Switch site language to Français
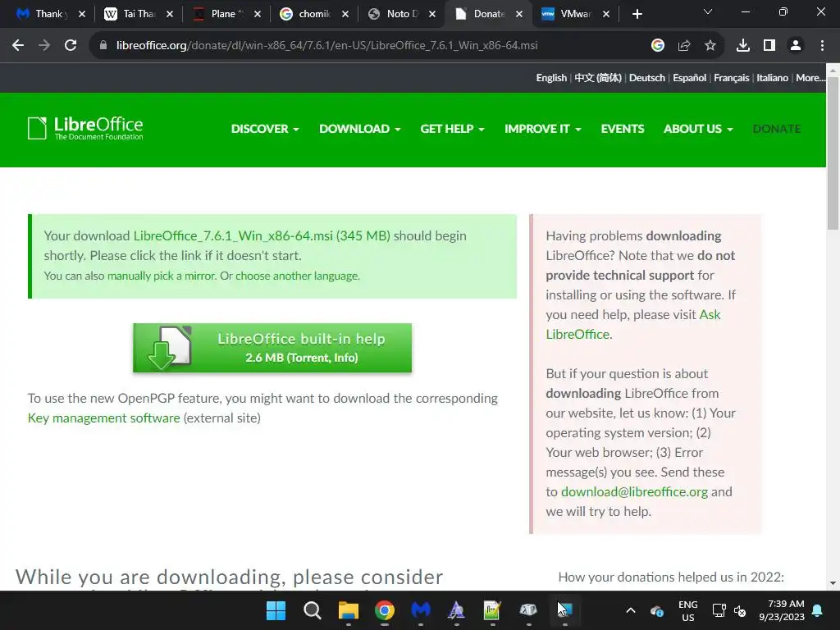This screenshot has width=840, height=630. coord(731,78)
